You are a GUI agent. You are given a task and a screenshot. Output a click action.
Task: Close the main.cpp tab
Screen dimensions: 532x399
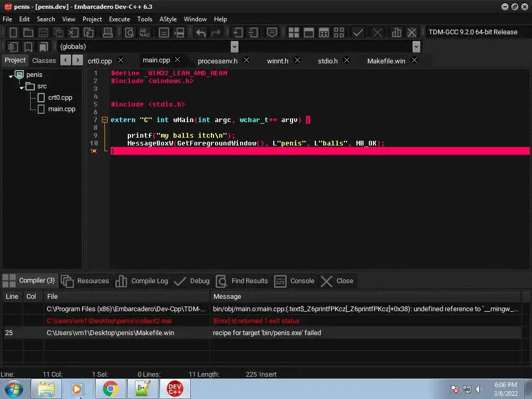[177, 60]
